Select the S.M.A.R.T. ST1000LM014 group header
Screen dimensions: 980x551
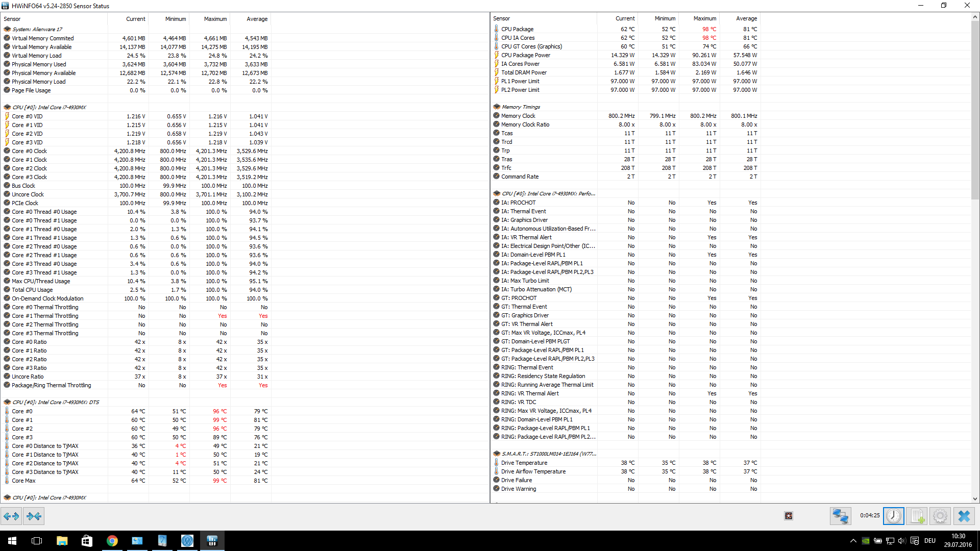626,454
